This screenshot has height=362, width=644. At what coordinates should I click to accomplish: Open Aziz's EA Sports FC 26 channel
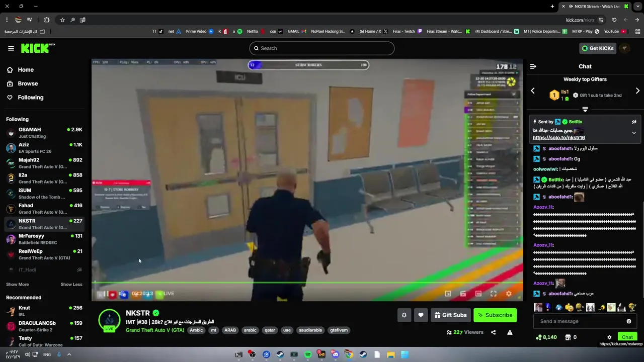tap(44, 148)
